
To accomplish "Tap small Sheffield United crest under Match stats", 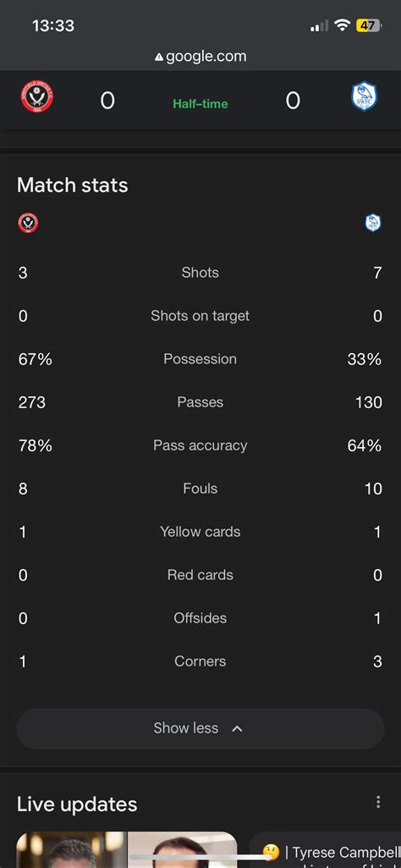I will (28, 223).
